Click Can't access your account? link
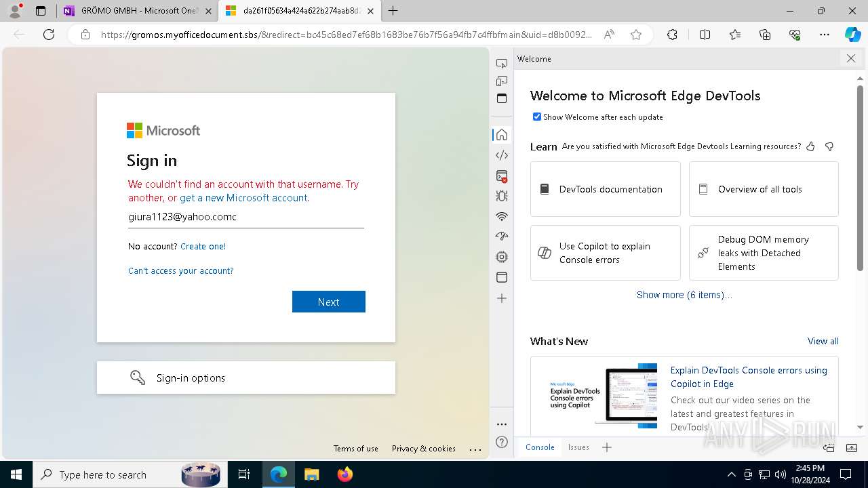This screenshot has height=488, width=868. click(x=181, y=270)
